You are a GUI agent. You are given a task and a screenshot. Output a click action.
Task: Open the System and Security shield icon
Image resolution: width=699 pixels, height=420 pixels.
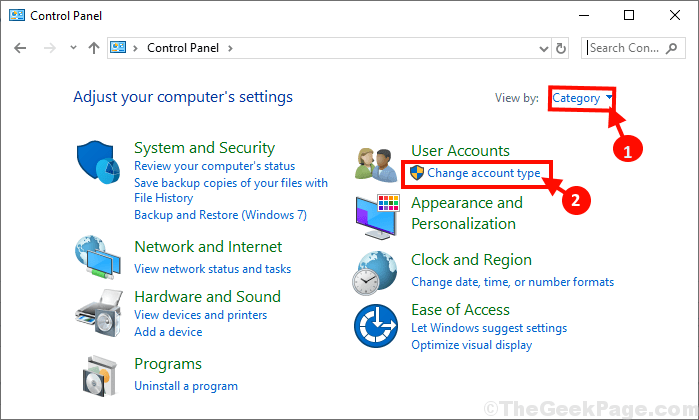pyautogui.click(x=98, y=162)
